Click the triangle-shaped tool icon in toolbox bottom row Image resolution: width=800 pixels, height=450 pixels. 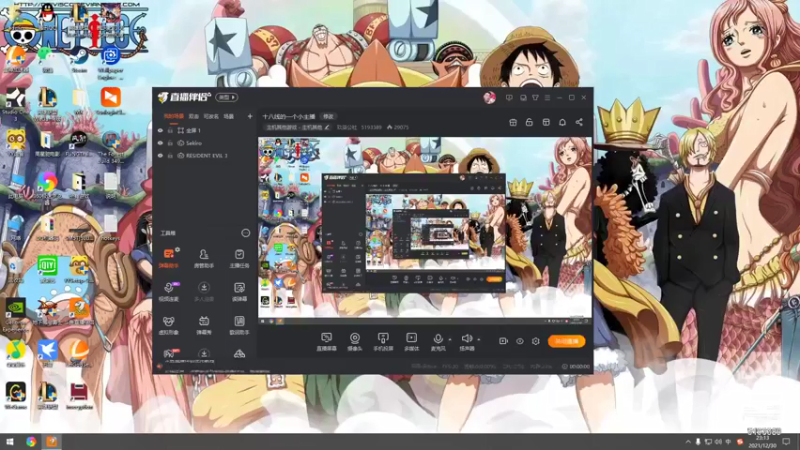(x=239, y=354)
